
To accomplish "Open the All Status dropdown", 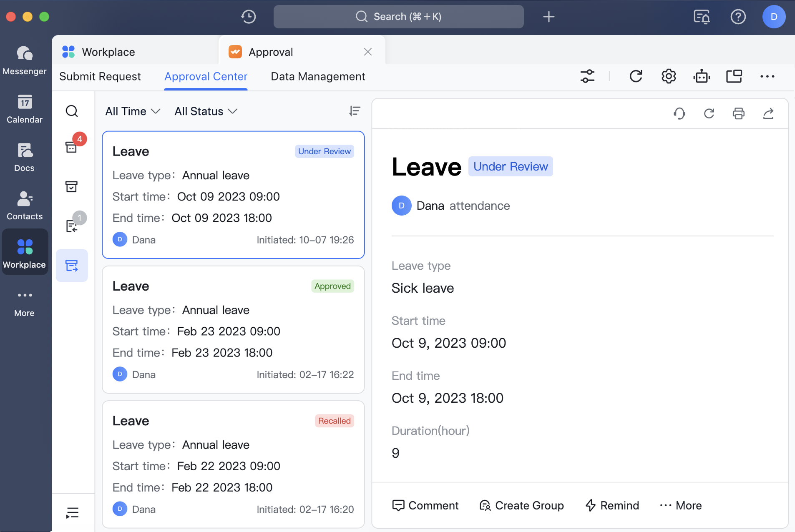I will [205, 111].
